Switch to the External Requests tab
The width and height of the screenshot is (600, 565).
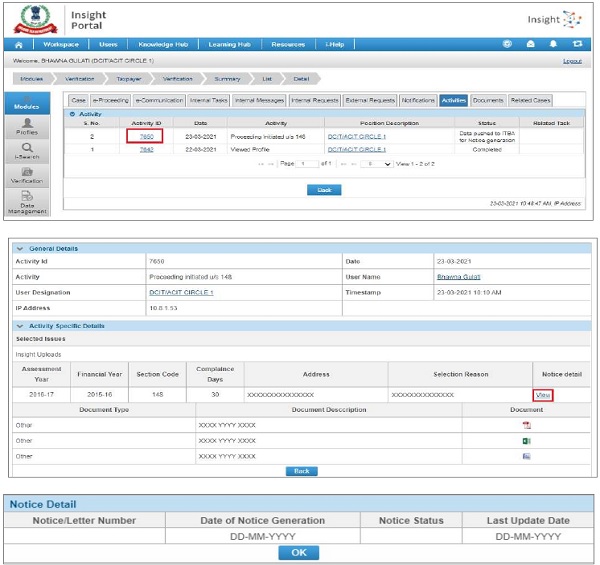[370, 100]
